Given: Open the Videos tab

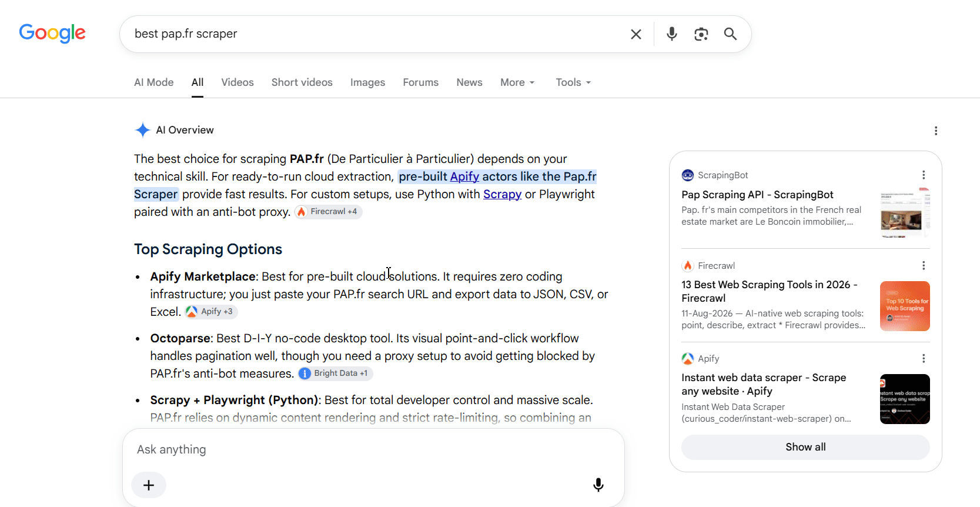Looking at the screenshot, I should coord(238,82).
